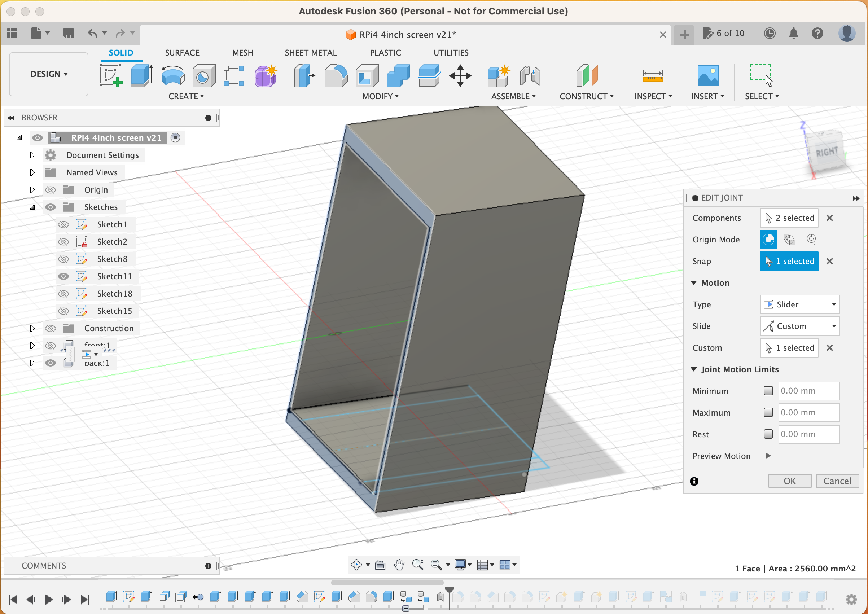Expand the Construction folder

pos(32,328)
